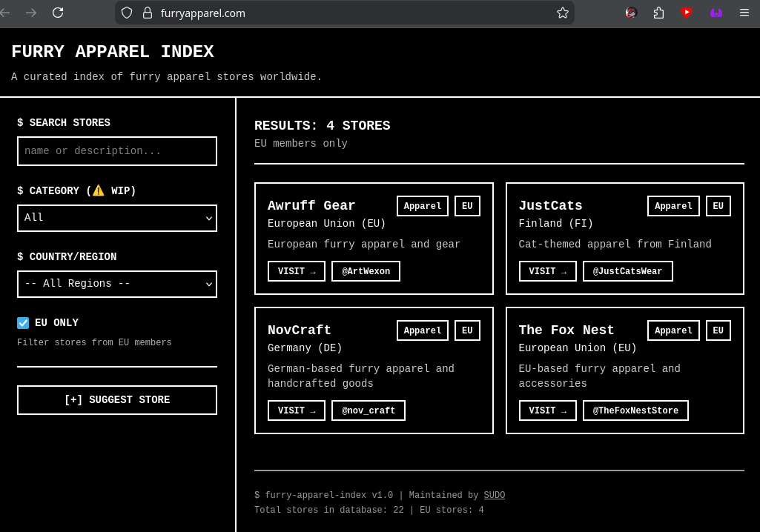Screen dimensions: 760x532
Task: Visit the JustCats store
Action: pyautogui.click(x=547, y=271)
